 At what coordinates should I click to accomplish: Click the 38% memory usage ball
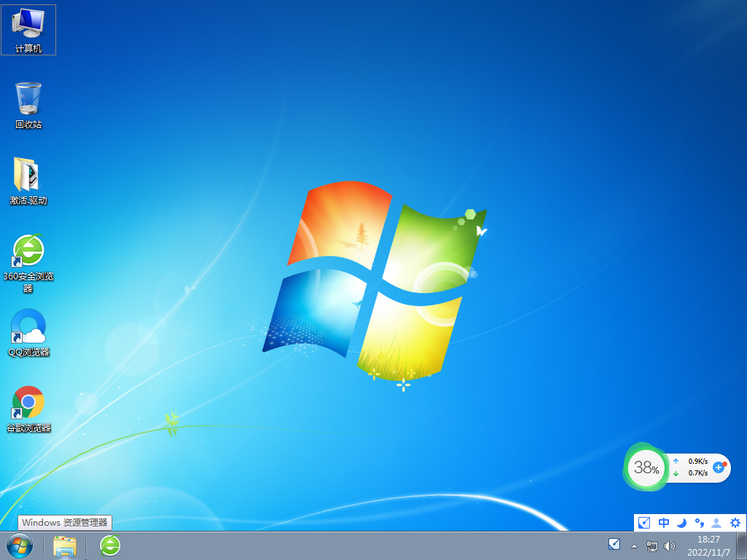click(x=646, y=467)
